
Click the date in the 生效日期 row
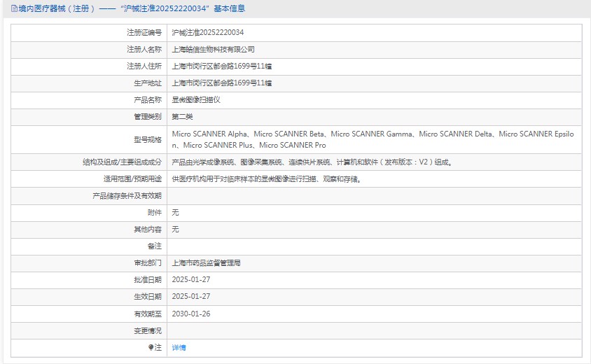[x=191, y=297]
